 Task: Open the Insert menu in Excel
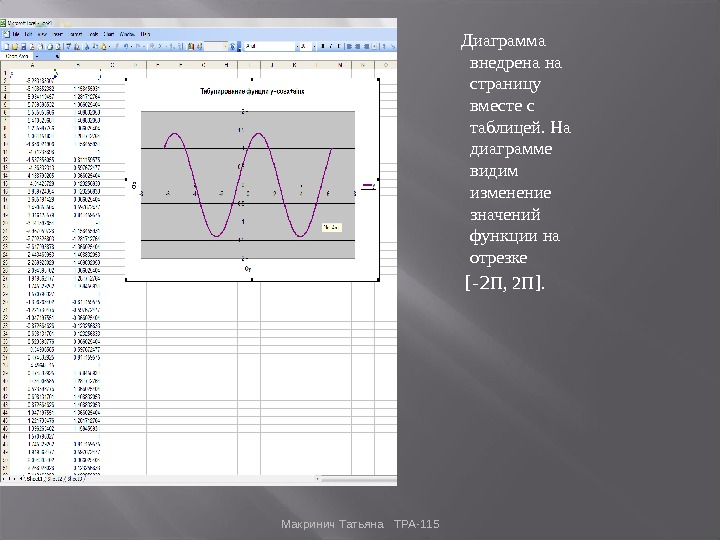[58, 34]
